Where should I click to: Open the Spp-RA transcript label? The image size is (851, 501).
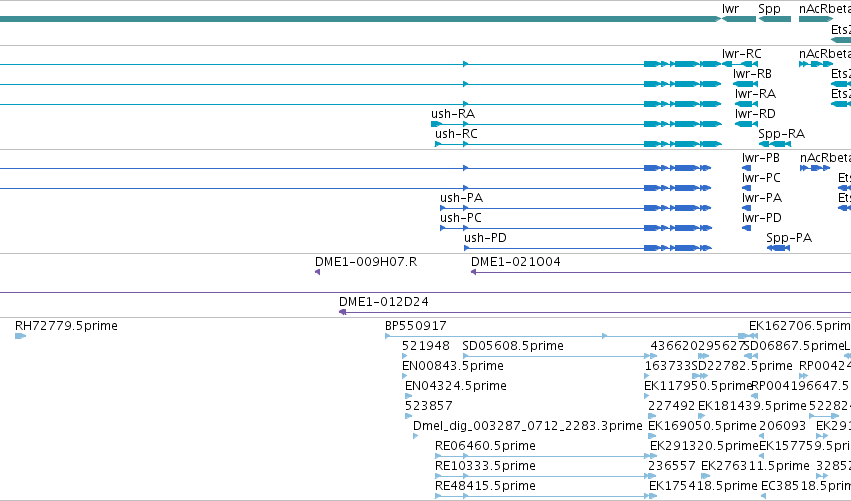(x=781, y=134)
